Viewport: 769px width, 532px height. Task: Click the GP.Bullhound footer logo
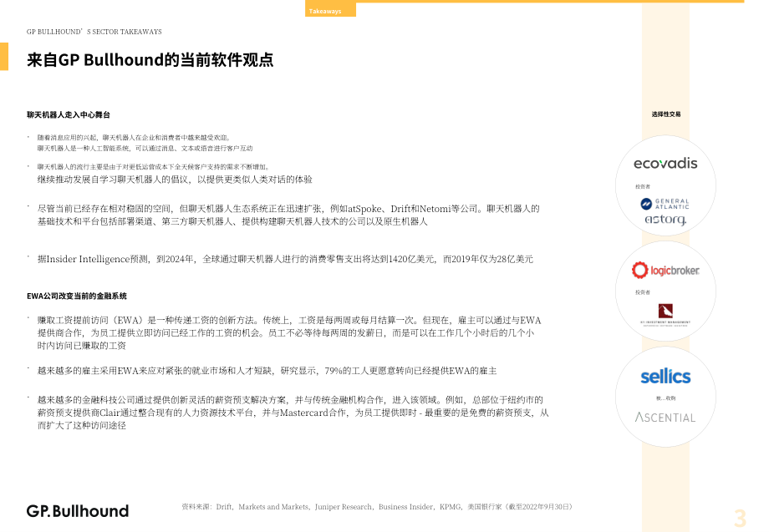click(78, 511)
